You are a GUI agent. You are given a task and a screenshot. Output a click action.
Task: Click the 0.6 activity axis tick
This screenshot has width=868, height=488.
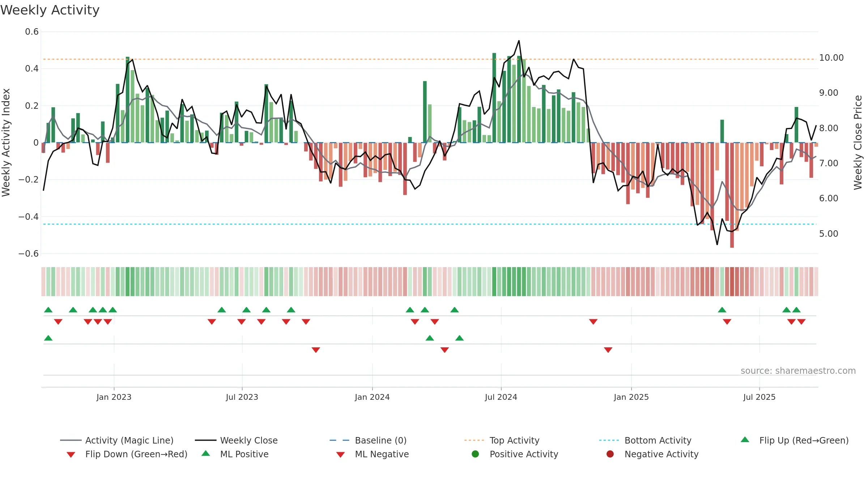tap(32, 32)
